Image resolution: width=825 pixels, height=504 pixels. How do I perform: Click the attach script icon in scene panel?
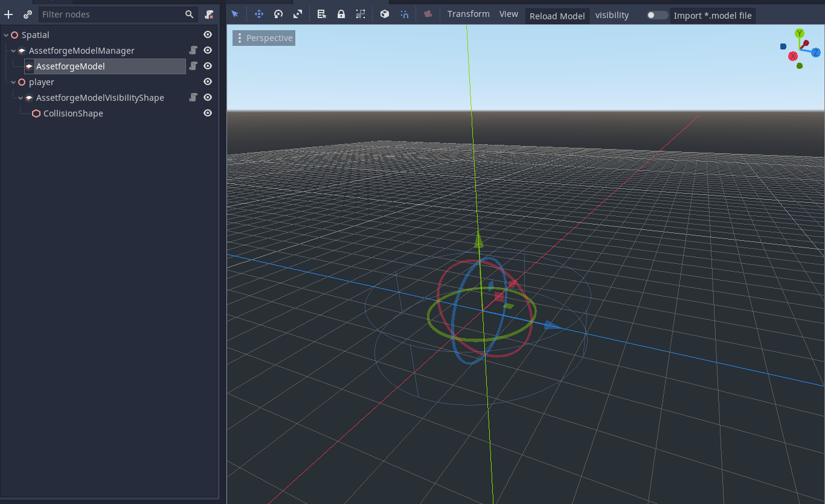click(x=27, y=14)
